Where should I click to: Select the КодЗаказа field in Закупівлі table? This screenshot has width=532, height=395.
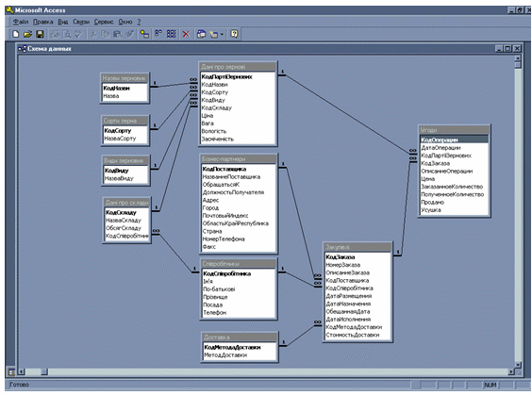coord(357,257)
